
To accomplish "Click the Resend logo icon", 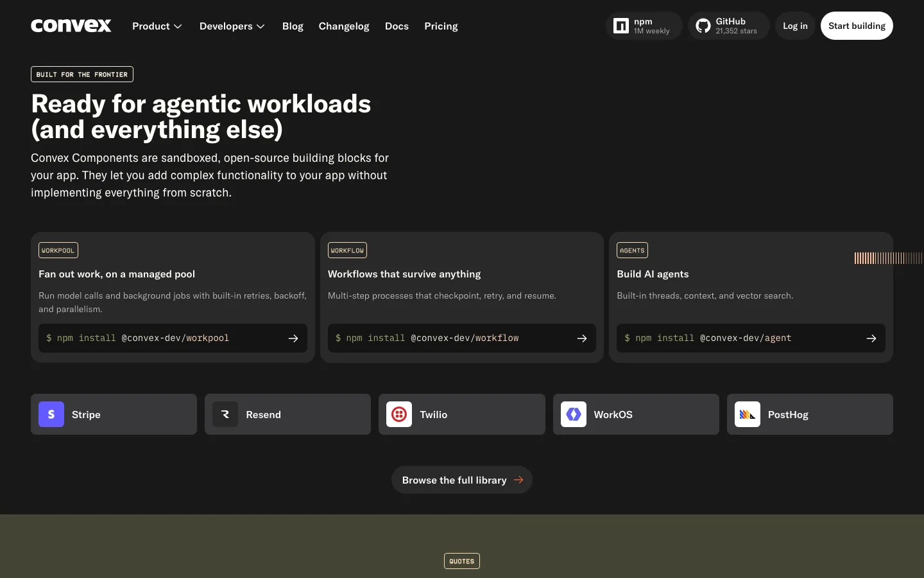I will click(x=225, y=414).
